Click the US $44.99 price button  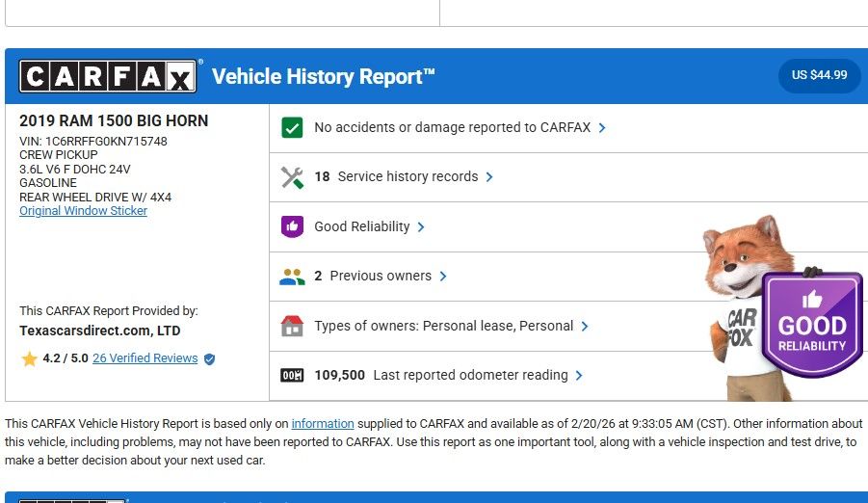click(x=819, y=75)
